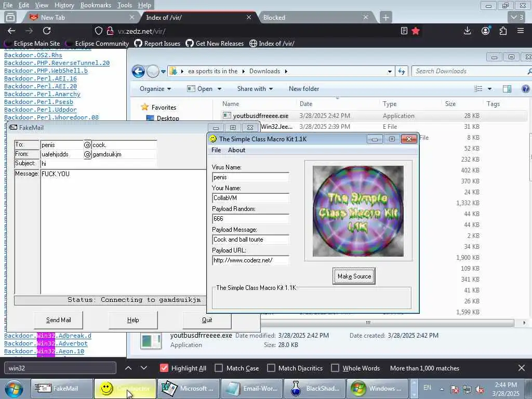Click Explorer horizontal scrollbar thumb

pos(368,323)
